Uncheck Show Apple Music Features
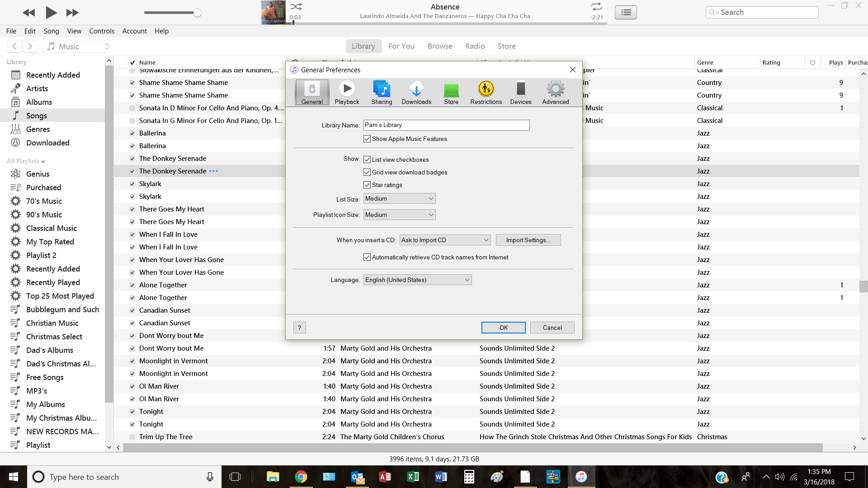This screenshot has height=488, width=868. coord(367,139)
